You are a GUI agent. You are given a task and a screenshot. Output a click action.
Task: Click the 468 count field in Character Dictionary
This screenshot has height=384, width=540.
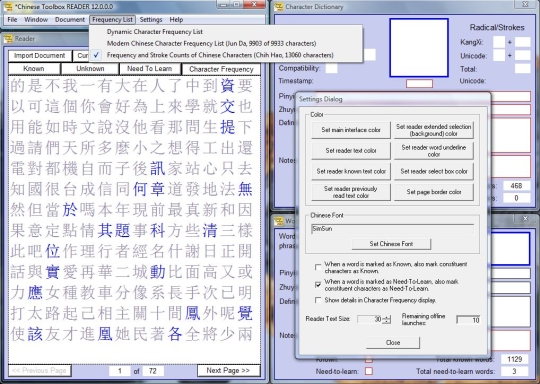click(x=516, y=186)
